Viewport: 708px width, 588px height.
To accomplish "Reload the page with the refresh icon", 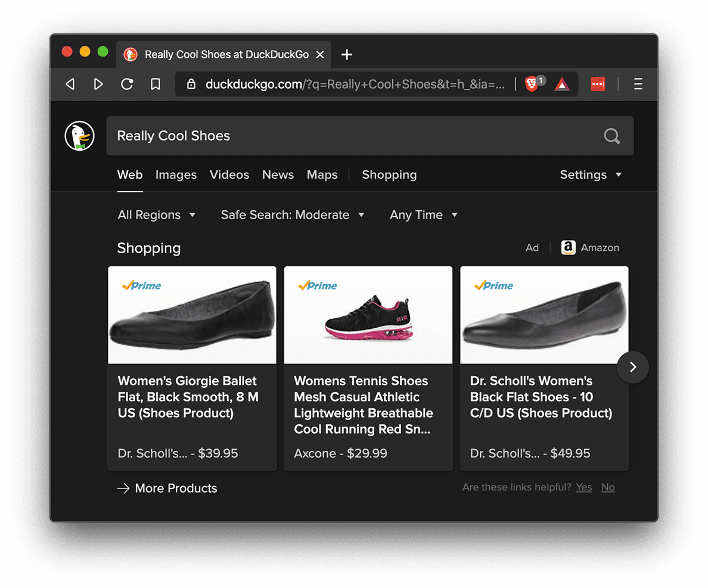I will pyautogui.click(x=127, y=84).
